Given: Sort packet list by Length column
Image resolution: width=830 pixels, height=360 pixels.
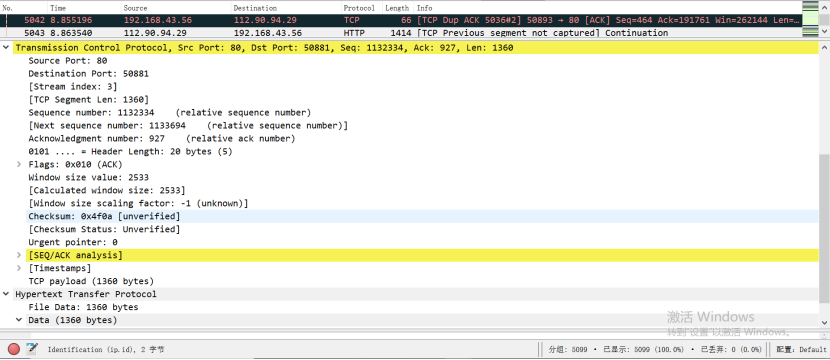Looking at the screenshot, I should pos(398,8).
